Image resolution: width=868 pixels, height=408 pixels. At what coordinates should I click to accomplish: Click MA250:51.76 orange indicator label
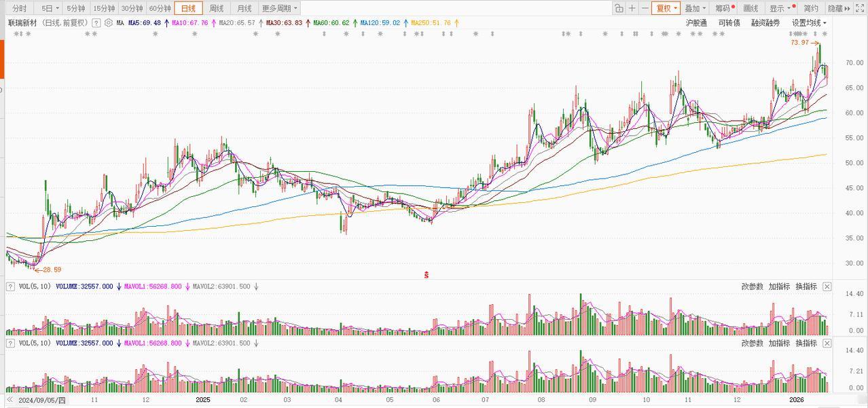(431, 22)
